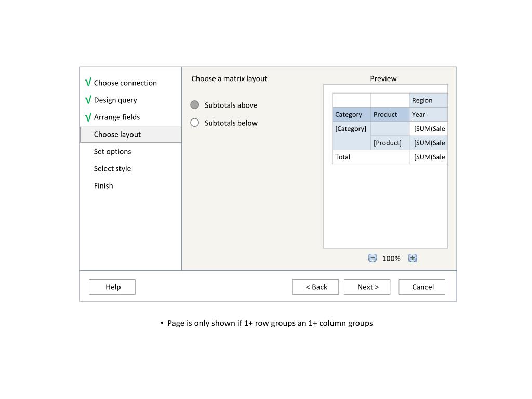532x399 pixels.
Task: Go to Choose connection step
Action: [x=125, y=83]
